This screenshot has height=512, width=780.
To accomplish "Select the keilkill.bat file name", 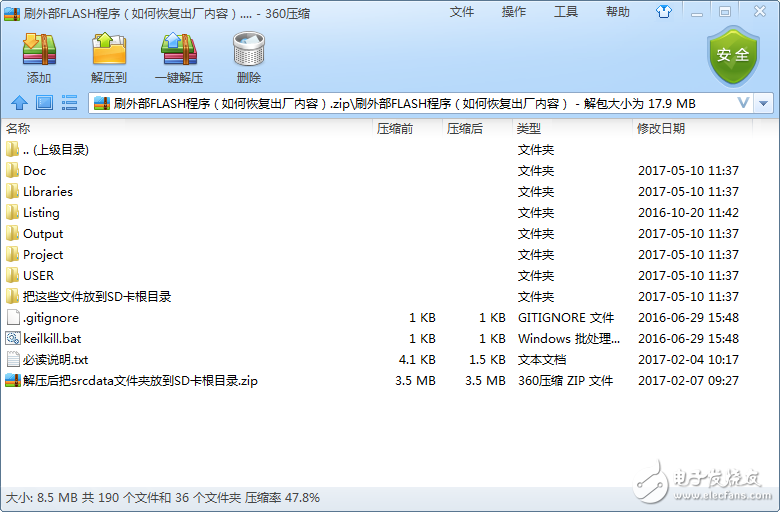I will 52,339.
